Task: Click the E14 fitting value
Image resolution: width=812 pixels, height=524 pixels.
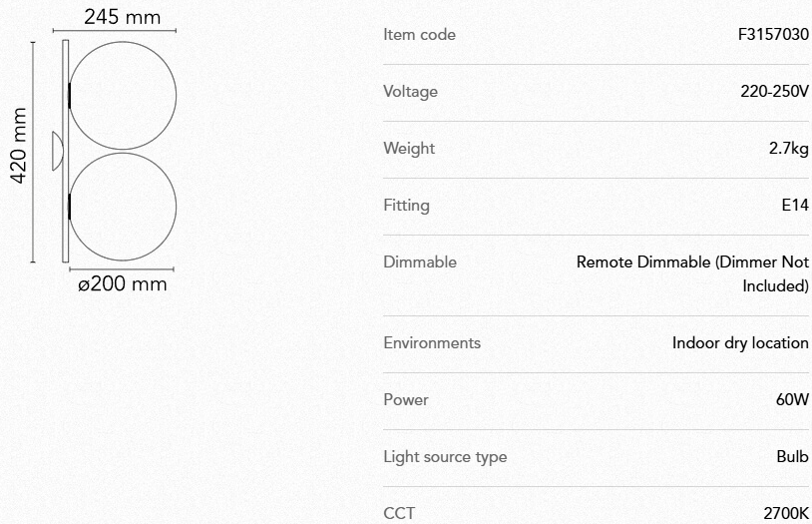Action: coord(794,206)
